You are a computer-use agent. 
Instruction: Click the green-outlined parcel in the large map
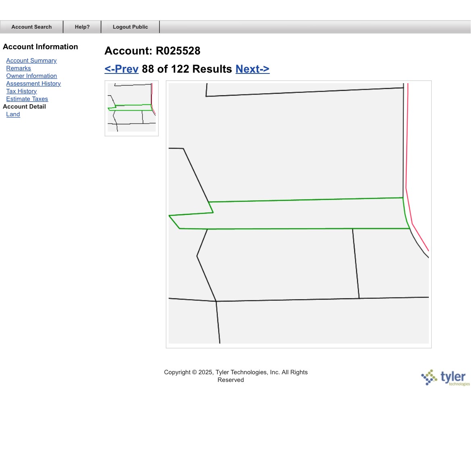(307, 214)
